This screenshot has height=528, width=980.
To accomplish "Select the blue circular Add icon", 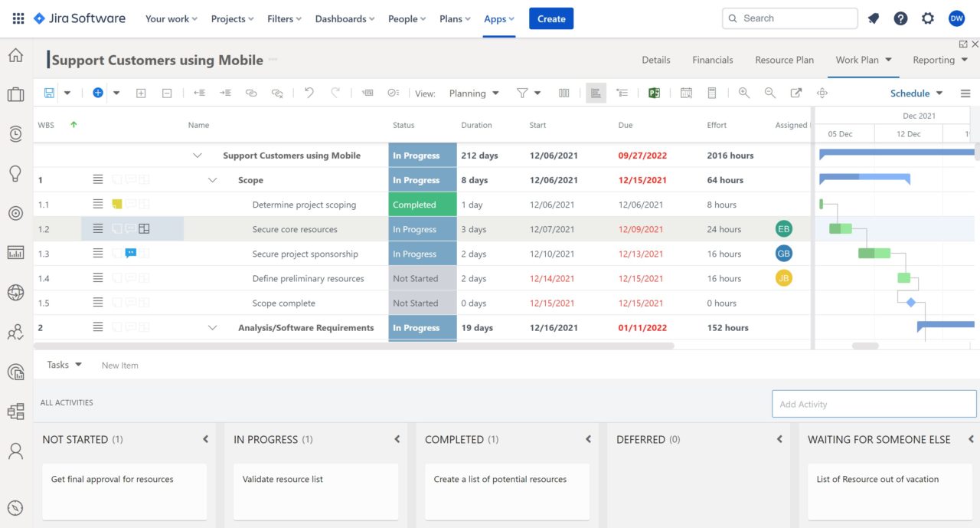I will [x=97, y=93].
